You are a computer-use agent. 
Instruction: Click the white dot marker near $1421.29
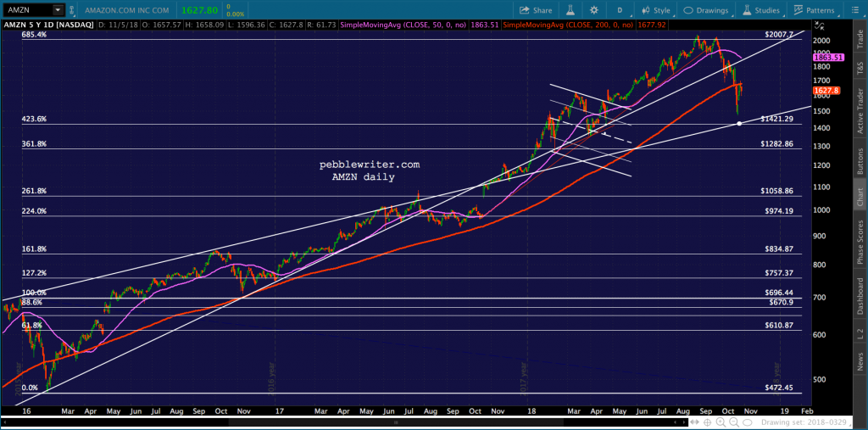739,123
